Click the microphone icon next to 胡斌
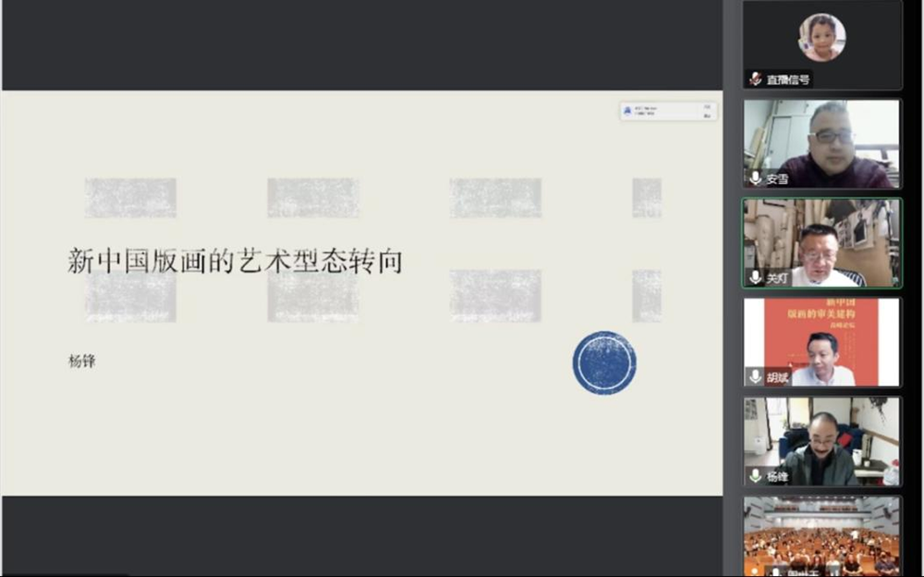The image size is (924, 577). coord(756,376)
